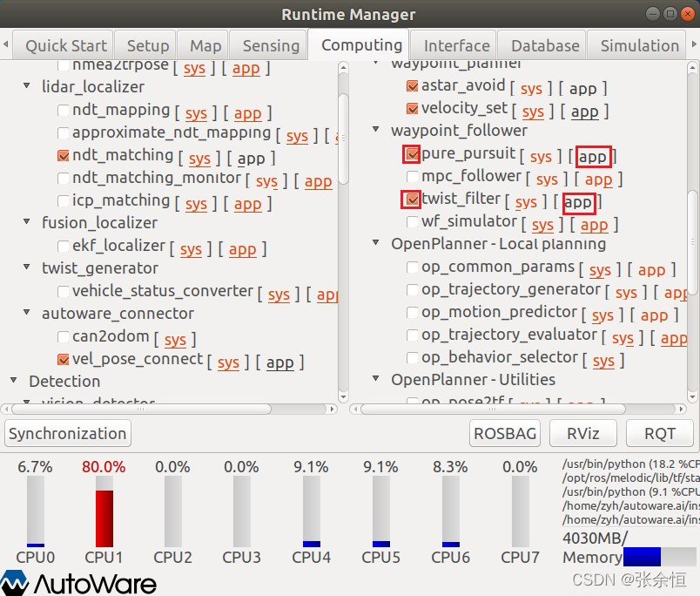Collapse the autoware_connector tree node
Viewport: 700px width, 596px height.
[x=27, y=312]
